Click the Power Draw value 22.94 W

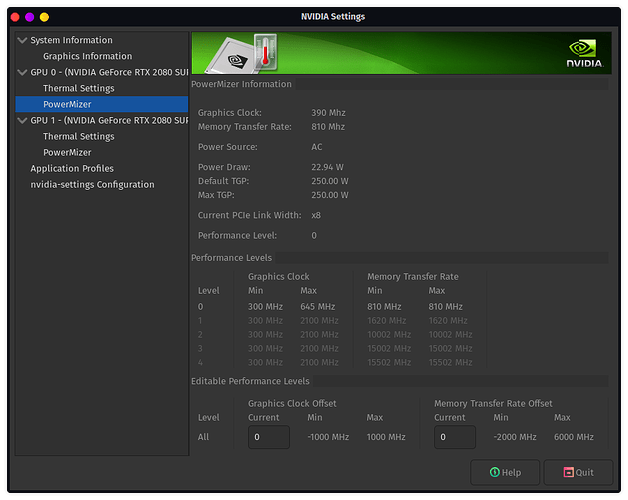tap(328, 167)
